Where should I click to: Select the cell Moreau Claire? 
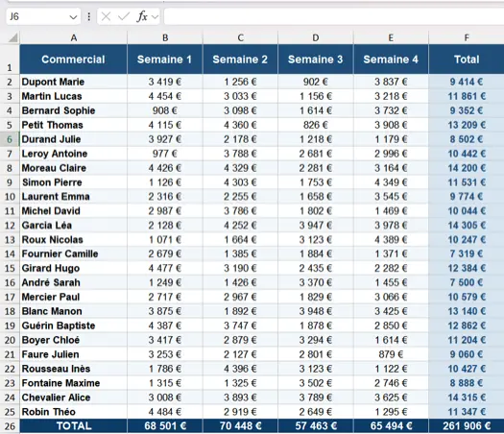coord(74,168)
